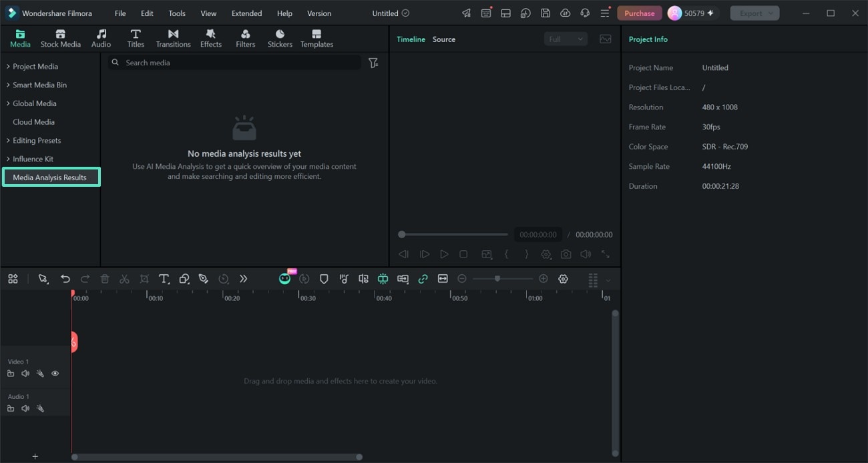This screenshot has height=463, width=868.
Task: Open the panel layout grid icon
Action: coord(13,279)
